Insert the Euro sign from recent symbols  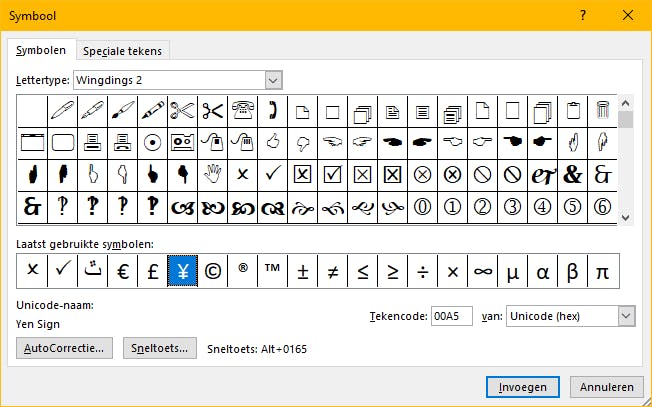[123, 271]
